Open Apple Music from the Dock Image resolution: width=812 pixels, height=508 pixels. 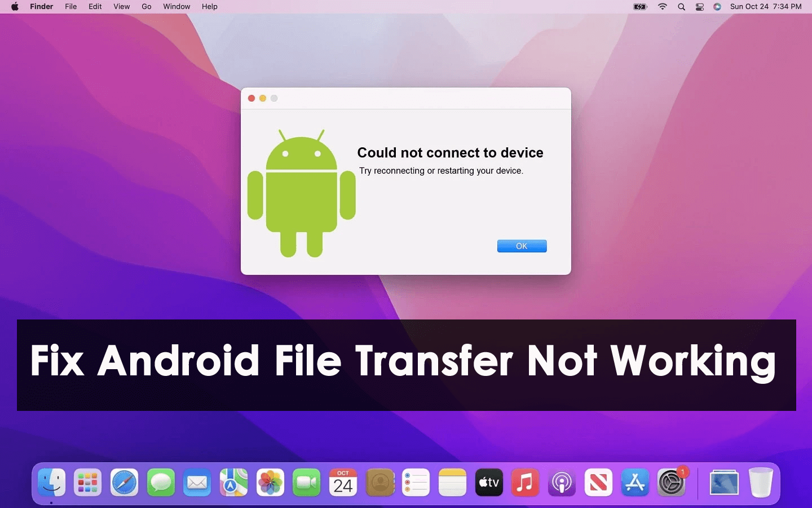coord(524,483)
